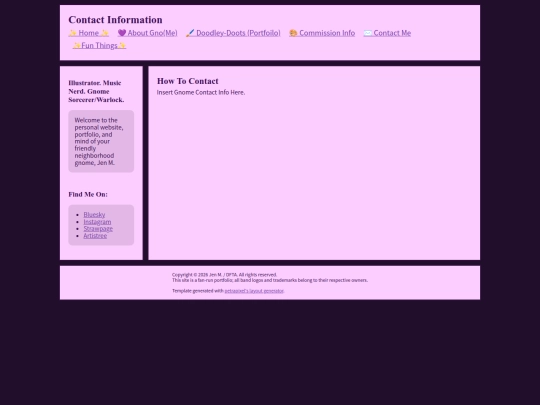Click the fan-run portfolio disclaimer text
The image size is (540, 405).
click(x=270, y=280)
